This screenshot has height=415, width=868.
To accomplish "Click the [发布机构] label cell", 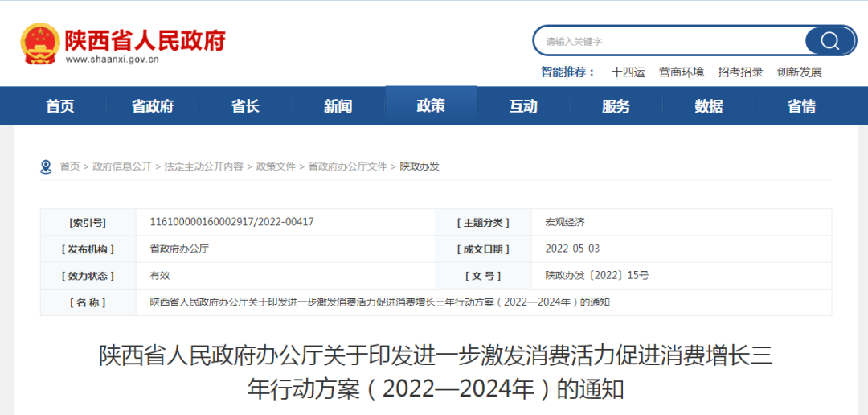I will [88, 249].
